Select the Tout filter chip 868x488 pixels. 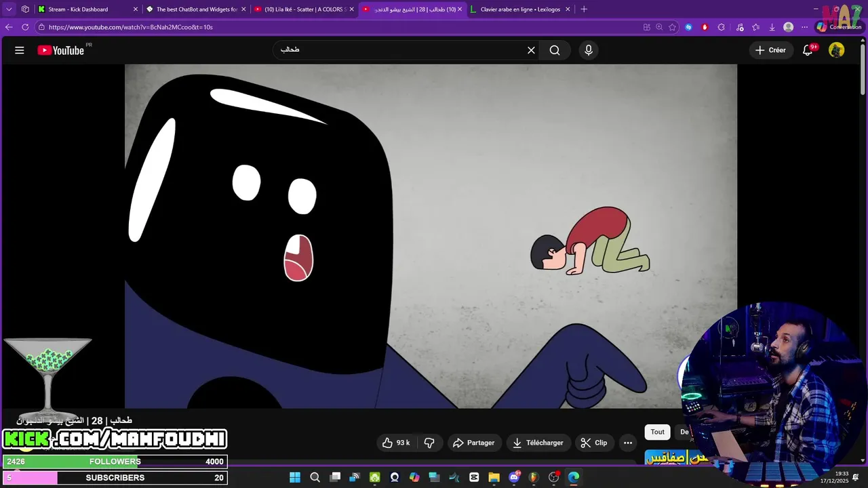(x=658, y=432)
